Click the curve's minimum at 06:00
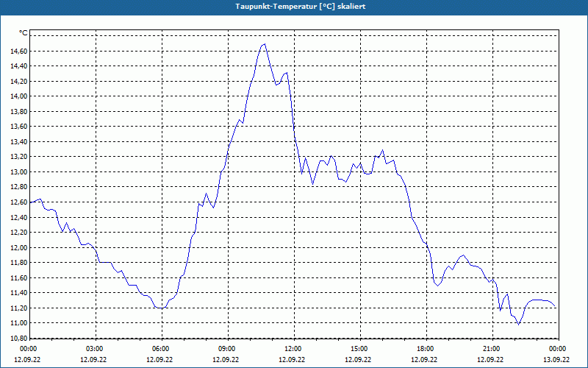 tap(161, 308)
